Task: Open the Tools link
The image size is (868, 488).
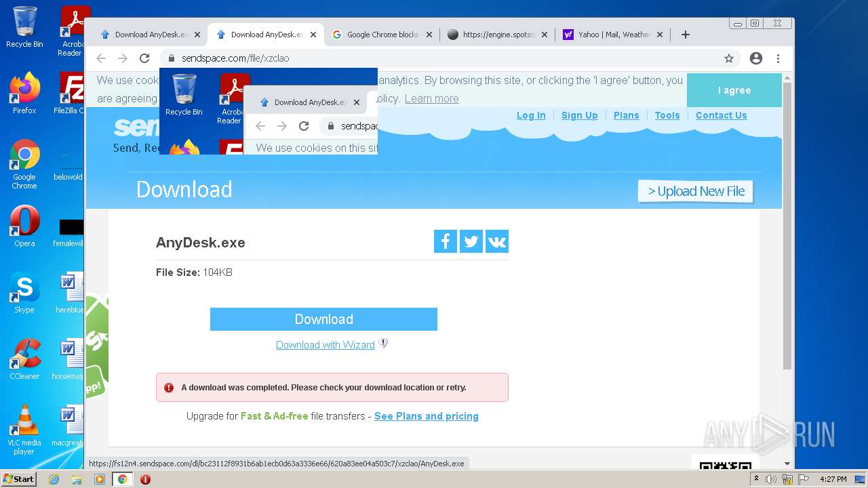Action: coord(667,115)
